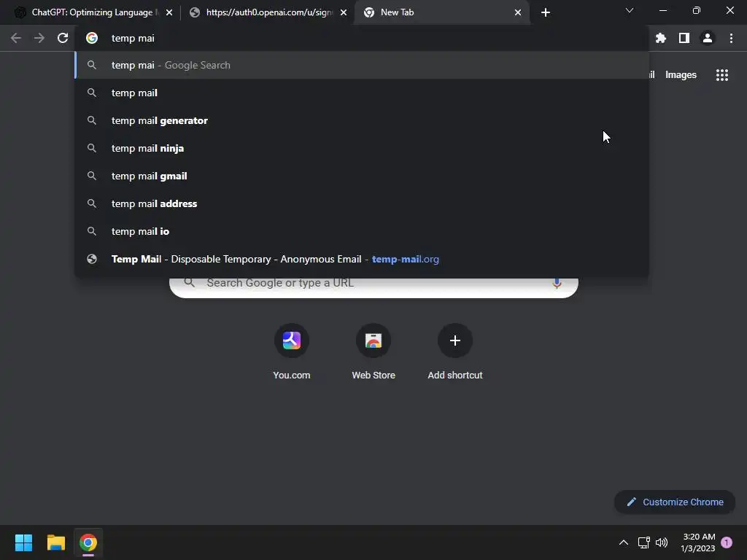Choose the 'temp mail io' suggestion

click(x=362, y=231)
